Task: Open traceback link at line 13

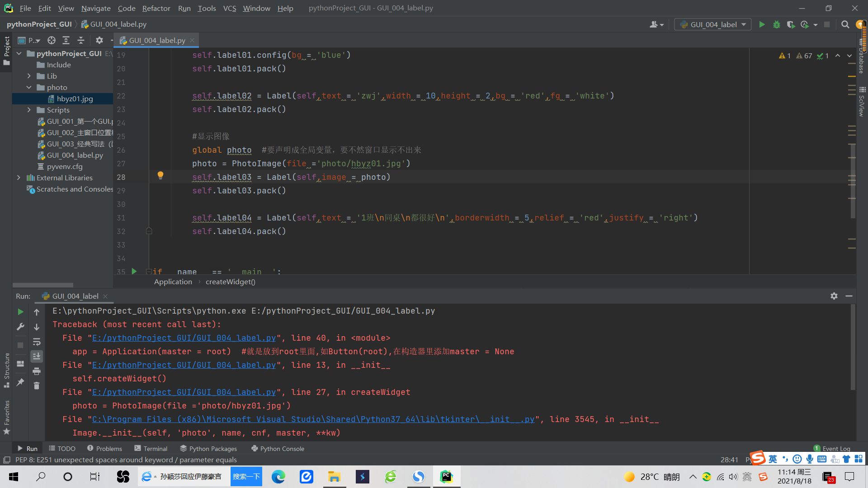Action: (184, 365)
